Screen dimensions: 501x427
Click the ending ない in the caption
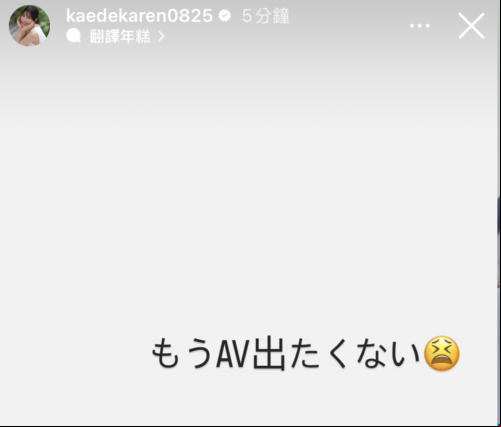tap(388, 354)
